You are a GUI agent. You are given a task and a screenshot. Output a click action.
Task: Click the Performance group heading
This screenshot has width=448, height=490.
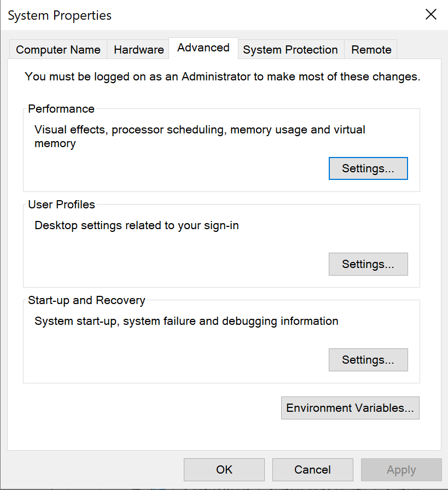[x=61, y=109]
